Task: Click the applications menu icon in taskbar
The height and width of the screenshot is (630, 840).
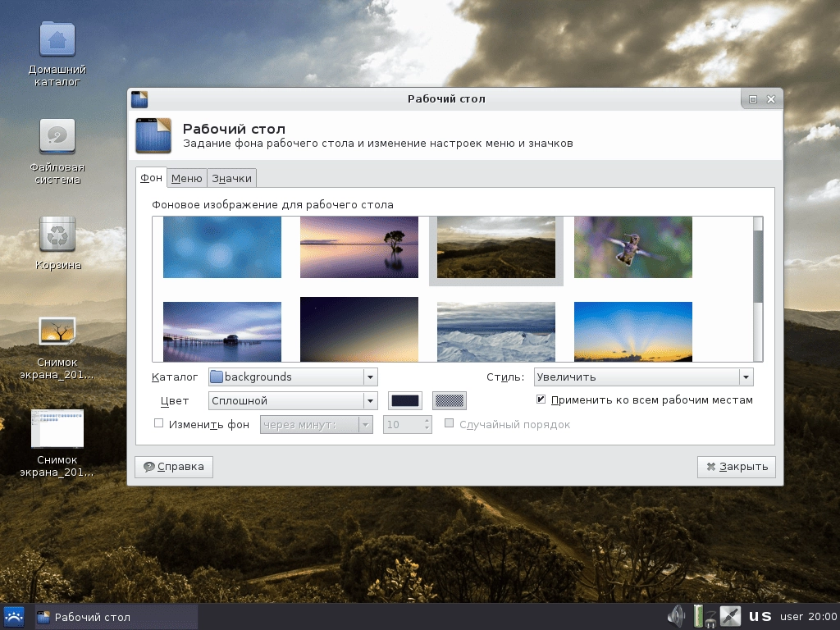Action: [14, 617]
